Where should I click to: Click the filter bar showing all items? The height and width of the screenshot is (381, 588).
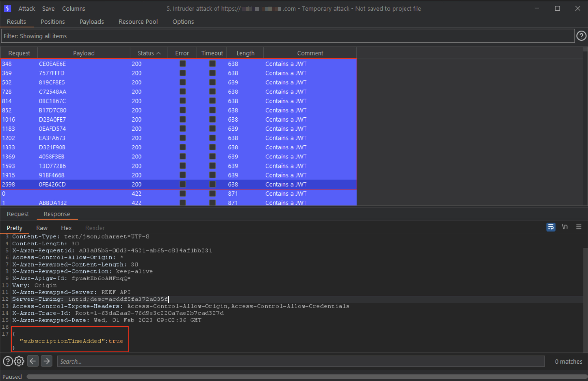[x=288, y=36]
